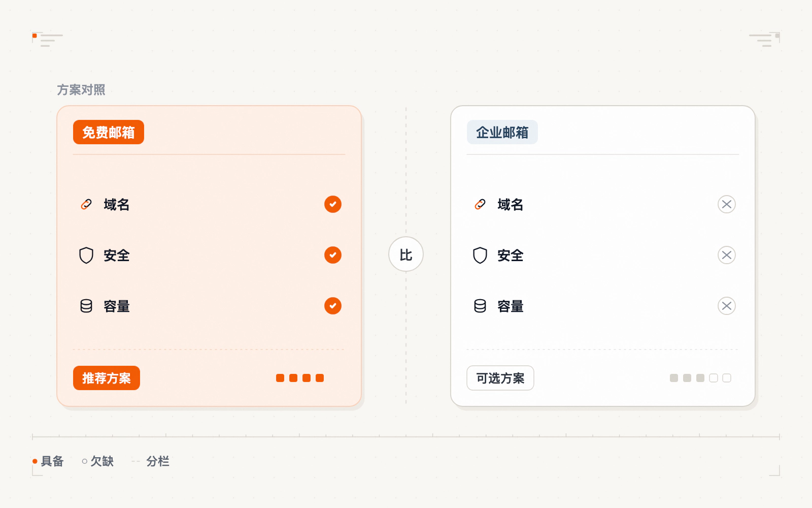Toggle the 容量 checkmark in 免费邮箱 card
812x508 pixels.
point(333,306)
